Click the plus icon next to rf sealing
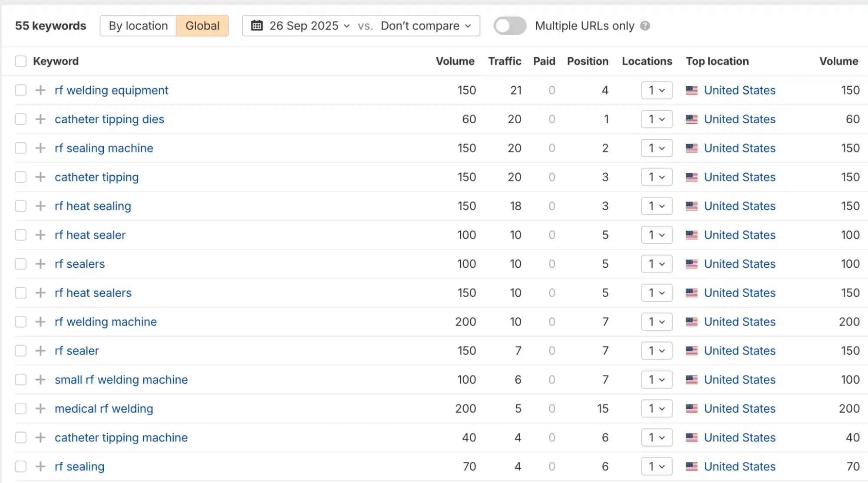Image resolution: width=868 pixels, height=483 pixels. [x=40, y=467]
